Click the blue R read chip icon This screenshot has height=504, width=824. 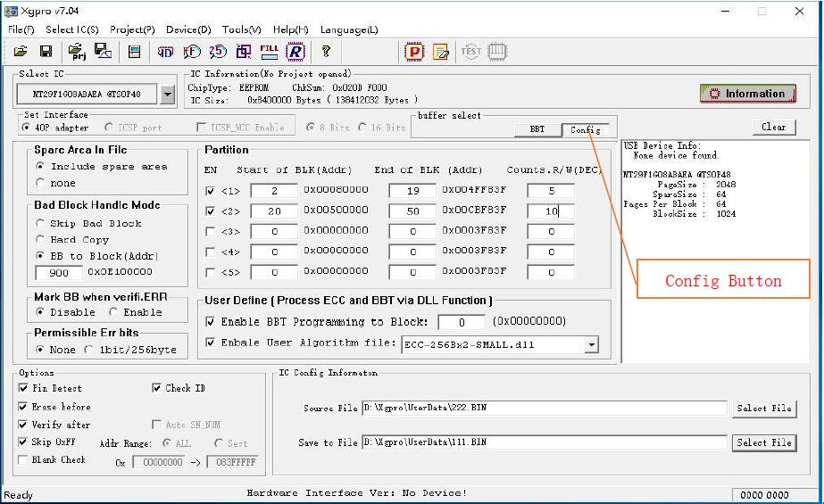point(295,52)
